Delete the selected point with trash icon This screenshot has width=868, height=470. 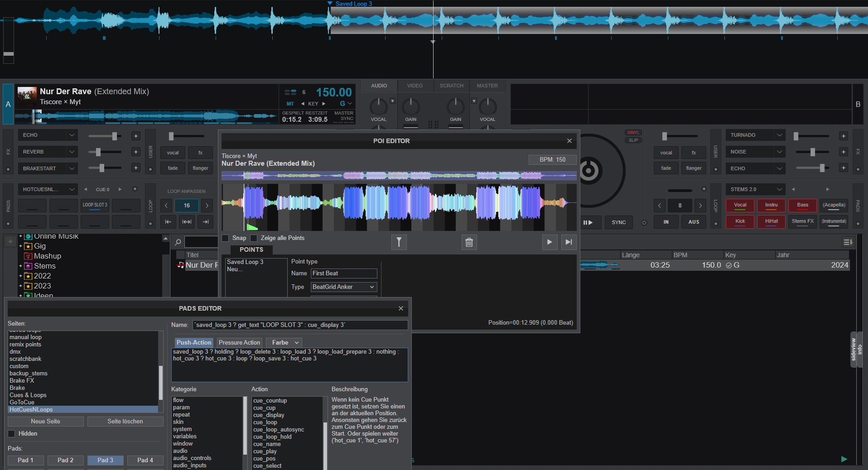[x=469, y=242]
